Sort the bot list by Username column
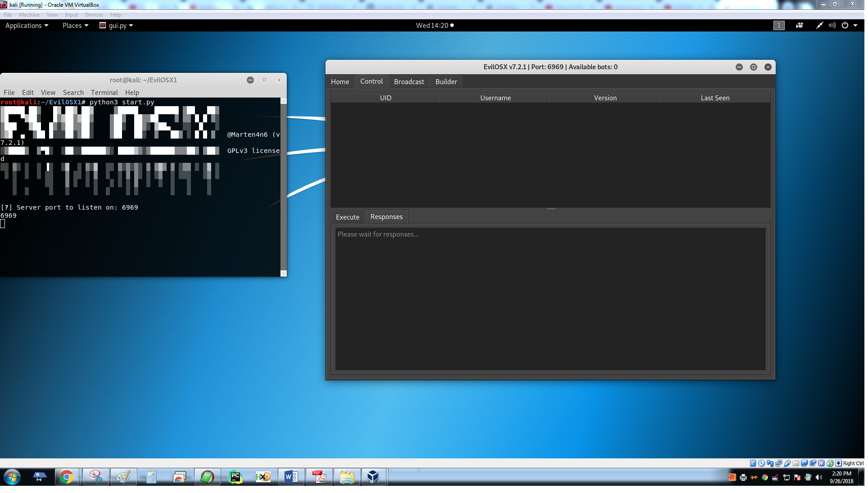 pyautogui.click(x=495, y=98)
